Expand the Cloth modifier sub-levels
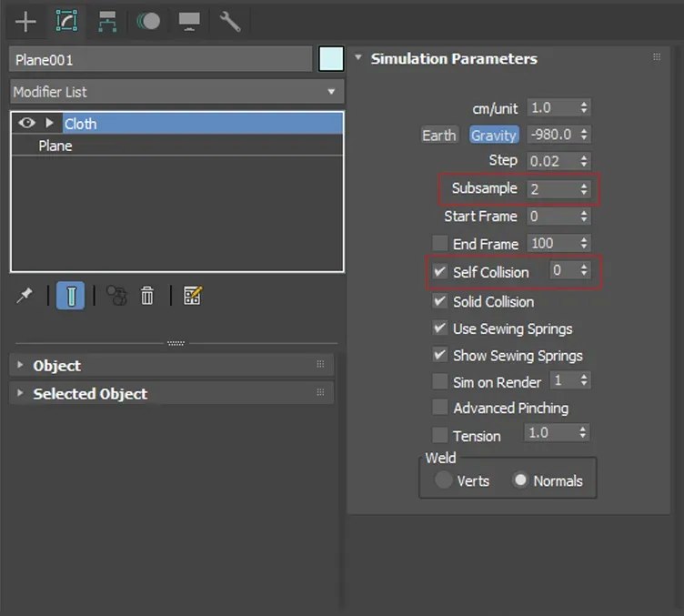 coord(49,123)
